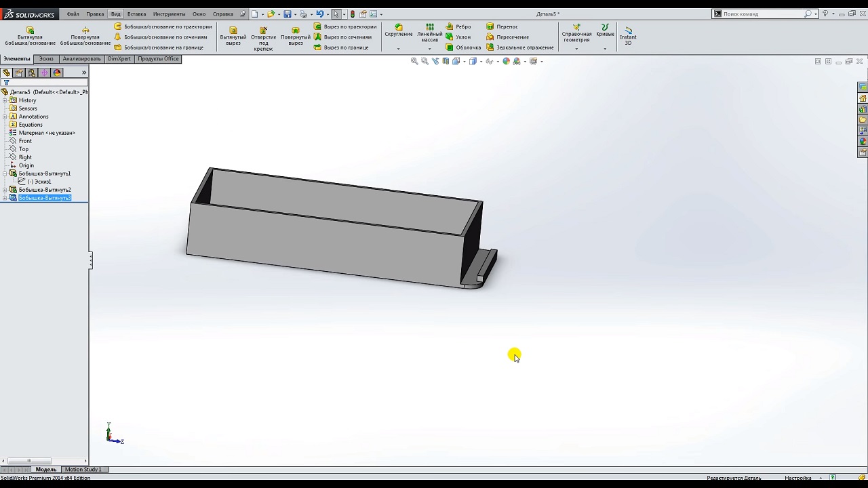Select the Front plane in feature tree
868x488 pixels.
pyautogui.click(x=25, y=141)
